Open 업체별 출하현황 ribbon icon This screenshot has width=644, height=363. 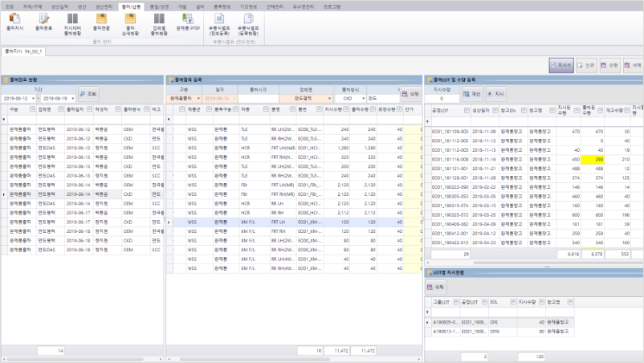click(x=159, y=24)
